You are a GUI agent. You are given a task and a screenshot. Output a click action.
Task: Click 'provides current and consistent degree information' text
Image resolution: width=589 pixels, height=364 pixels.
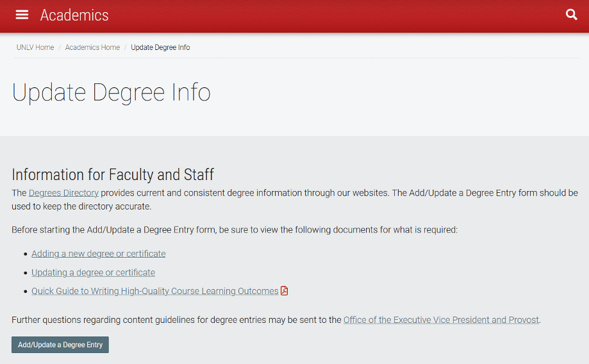[x=244, y=193]
